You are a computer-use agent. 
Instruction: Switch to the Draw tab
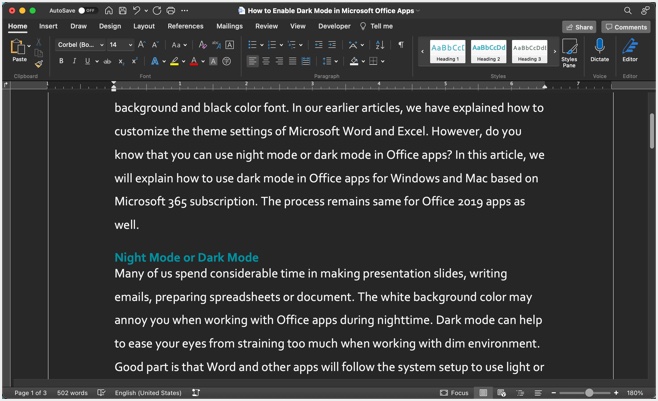tap(78, 26)
